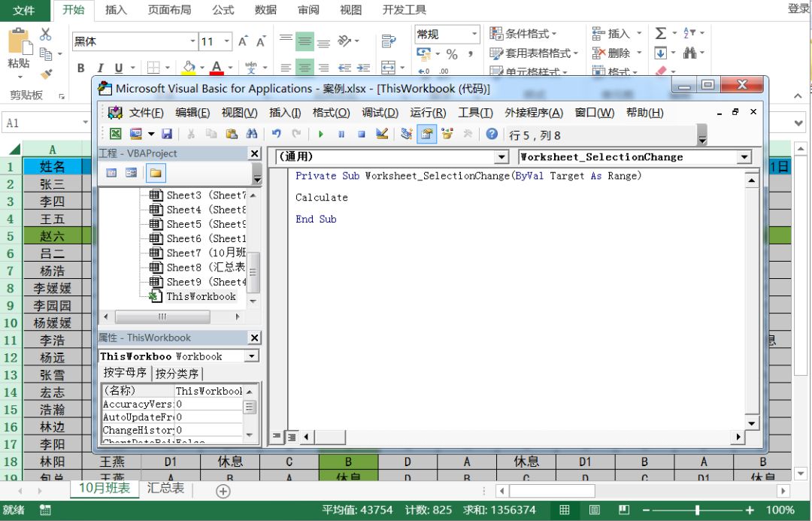
Task: Switch to Full Module View at code bottom
Action: point(291,436)
